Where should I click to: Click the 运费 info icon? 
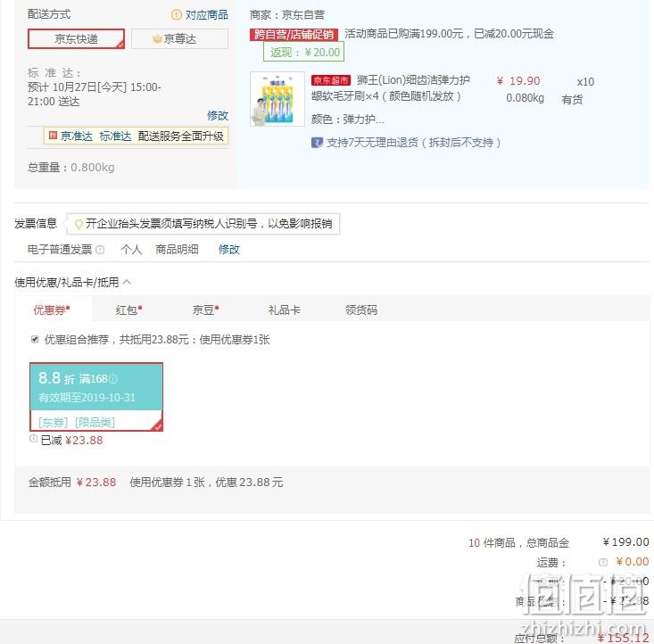click(x=603, y=562)
